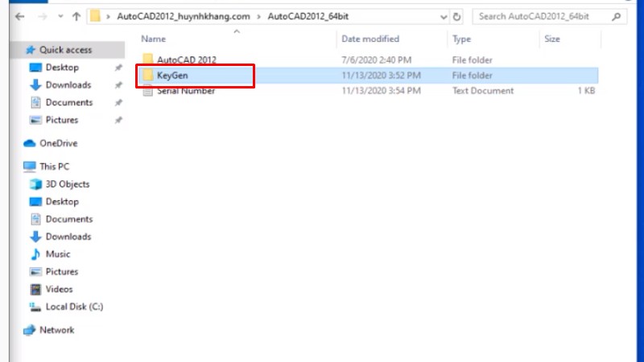644x362 pixels.
Task: Select the Serial Number text document
Action: pyautogui.click(x=185, y=91)
